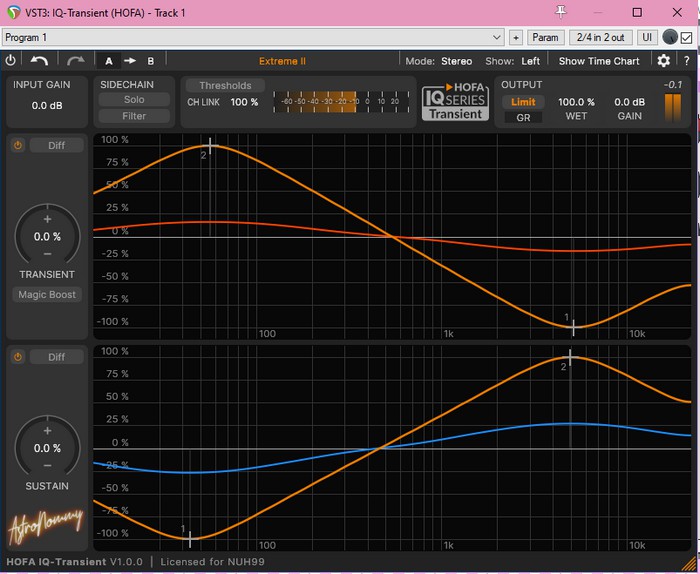
Task: Click the plus button beside Program dropdown
Action: pyautogui.click(x=516, y=37)
